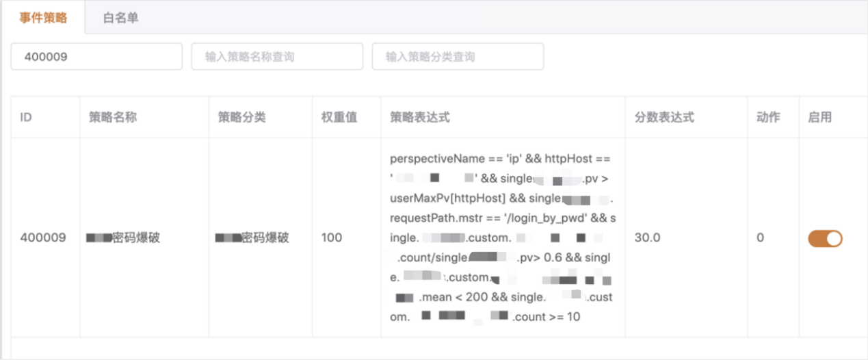Focus the 输入策略名称查询 input box

tap(277, 57)
